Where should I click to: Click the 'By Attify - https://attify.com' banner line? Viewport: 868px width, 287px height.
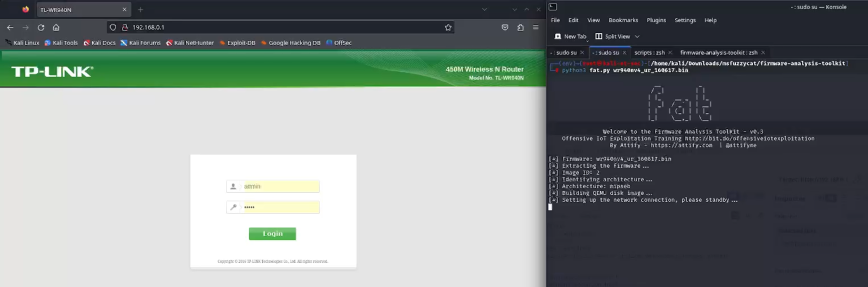click(x=683, y=145)
